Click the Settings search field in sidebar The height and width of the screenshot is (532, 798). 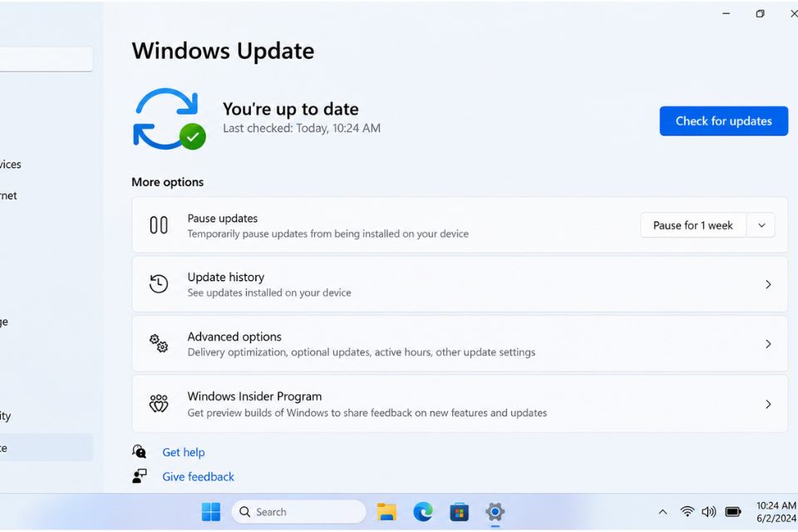coord(47,59)
